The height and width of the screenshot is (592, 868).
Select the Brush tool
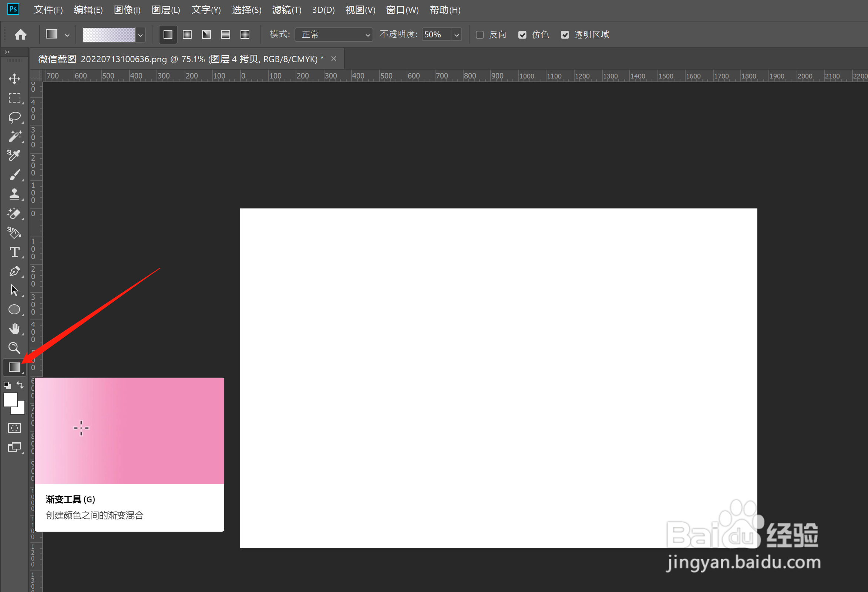click(14, 175)
